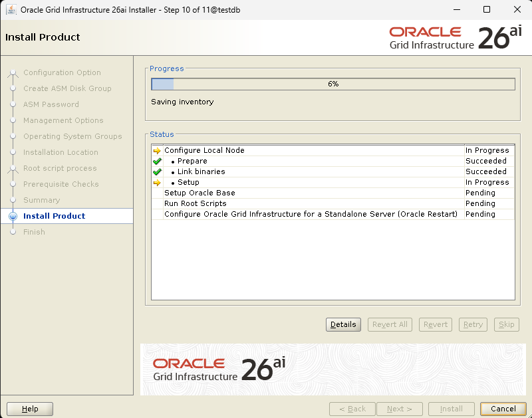Click the green checkmark next to Prepare
This screenshot has width=532, height=418.
157,161
